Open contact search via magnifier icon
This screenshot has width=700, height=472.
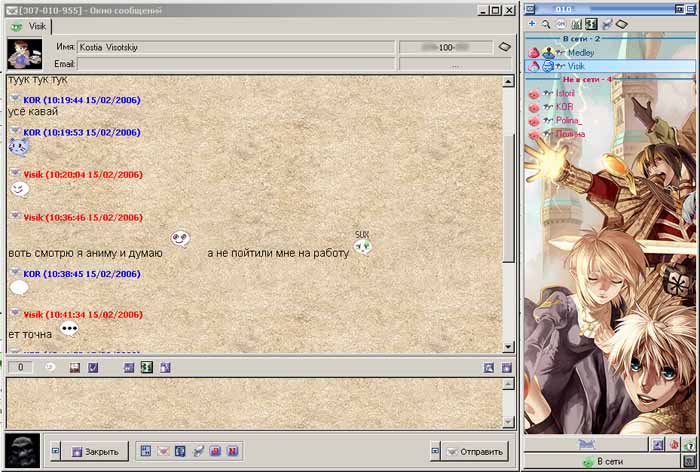coord(546,23)
